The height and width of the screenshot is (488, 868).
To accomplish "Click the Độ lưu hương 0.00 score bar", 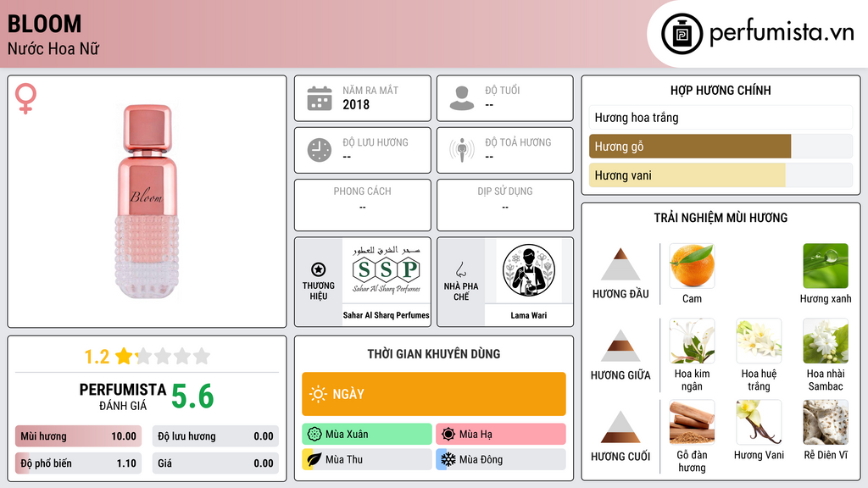I will [x=215, y=436].
